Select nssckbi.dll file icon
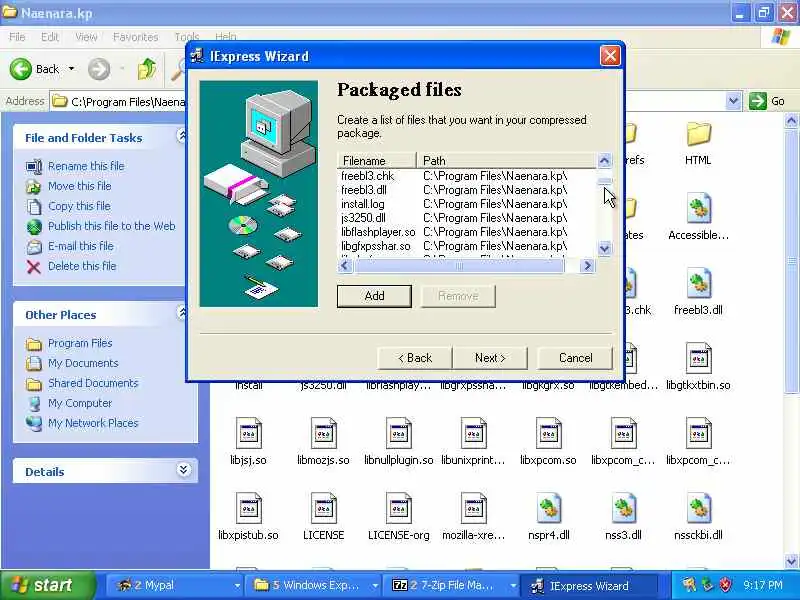The width and height of the screenshot is (800, 600). click(x=698, y=508)
